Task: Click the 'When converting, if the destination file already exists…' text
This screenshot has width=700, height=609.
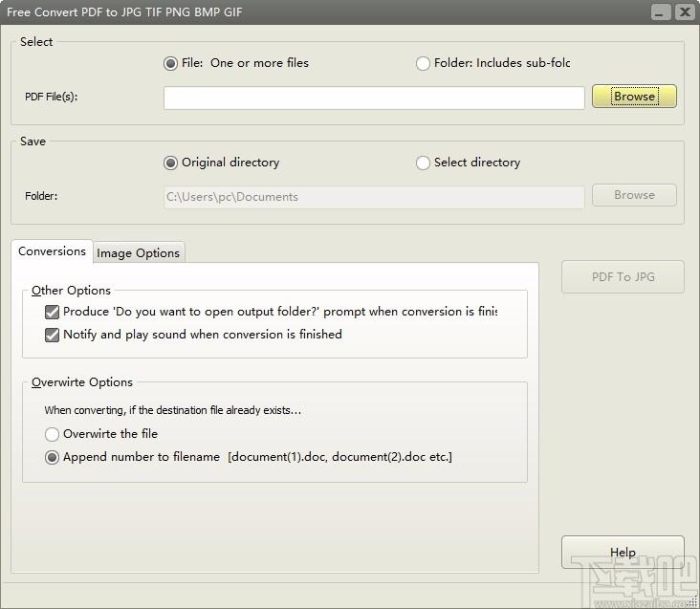Action: [x=173, y=410]
